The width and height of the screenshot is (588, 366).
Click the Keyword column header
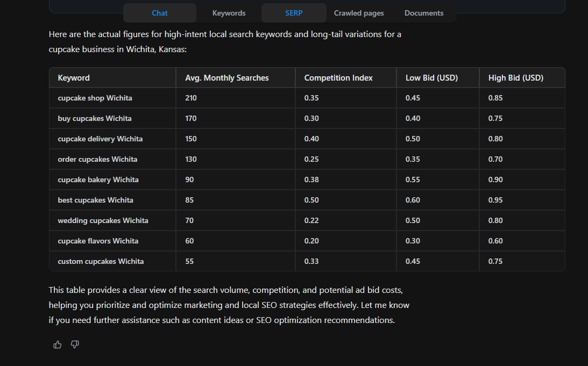[74, 78]
